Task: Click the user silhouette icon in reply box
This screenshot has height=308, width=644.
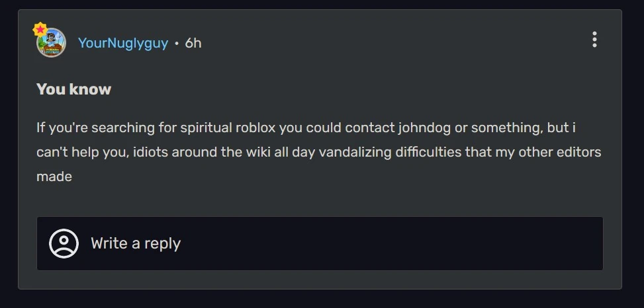Action: [x=64, y=243]
